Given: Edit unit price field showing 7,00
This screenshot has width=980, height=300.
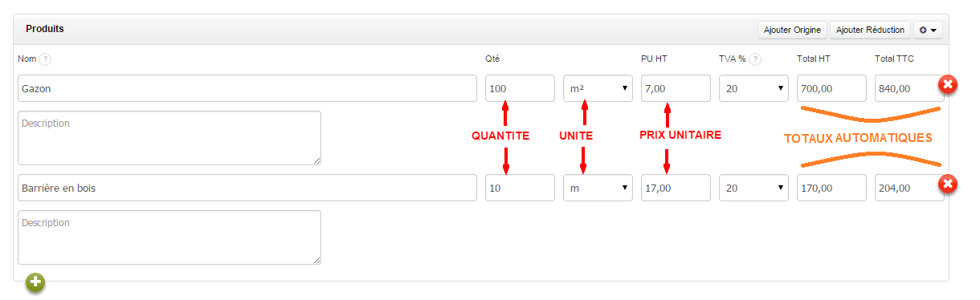Looking at the screenshot, I should [x=676, y=88].
